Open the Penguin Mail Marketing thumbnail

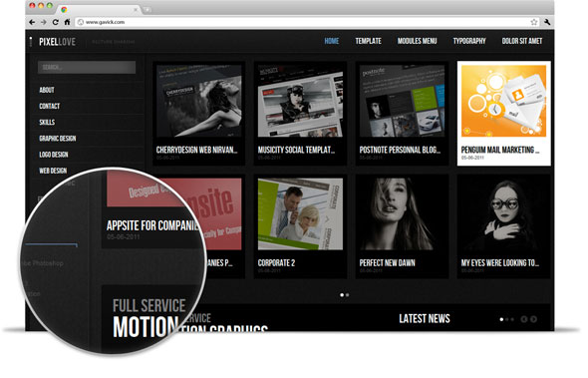click(503, 101)
